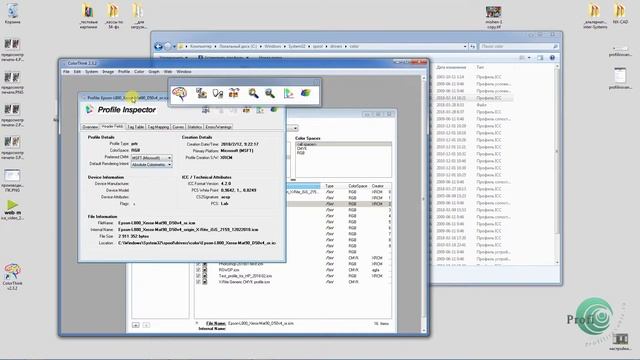640x360 pixels.
Task: Sort profile list by Type column
Action: 330,186
